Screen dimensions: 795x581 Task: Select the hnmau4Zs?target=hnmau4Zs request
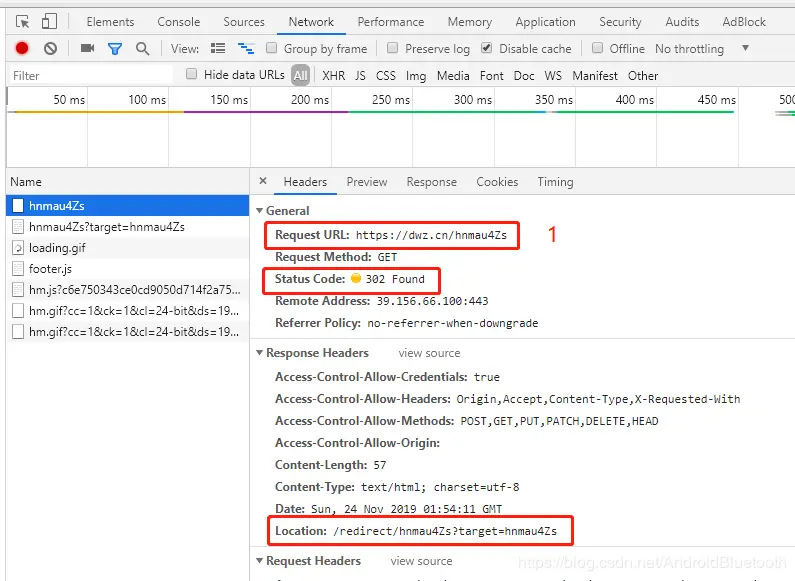click(x=128, y=227)
